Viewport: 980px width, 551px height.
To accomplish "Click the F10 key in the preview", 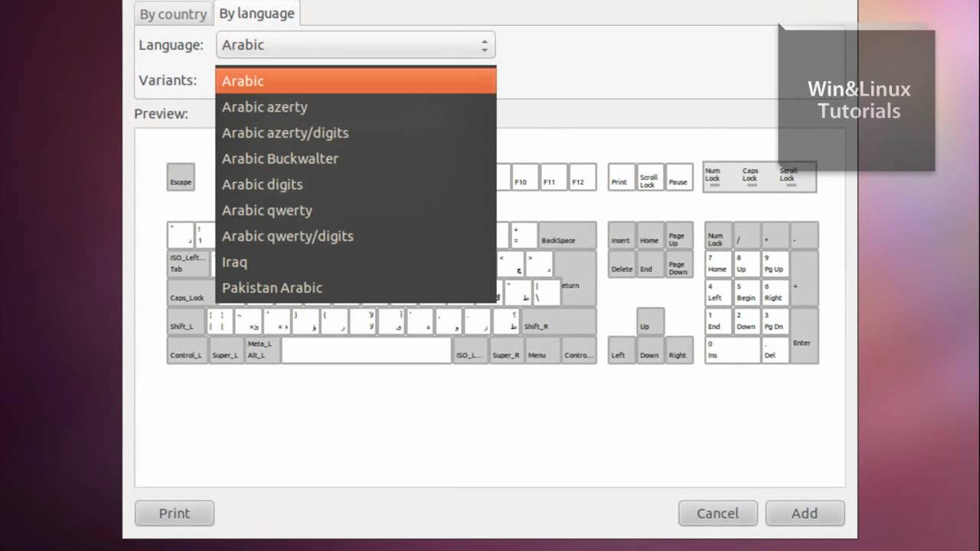I will coord(525,177).
